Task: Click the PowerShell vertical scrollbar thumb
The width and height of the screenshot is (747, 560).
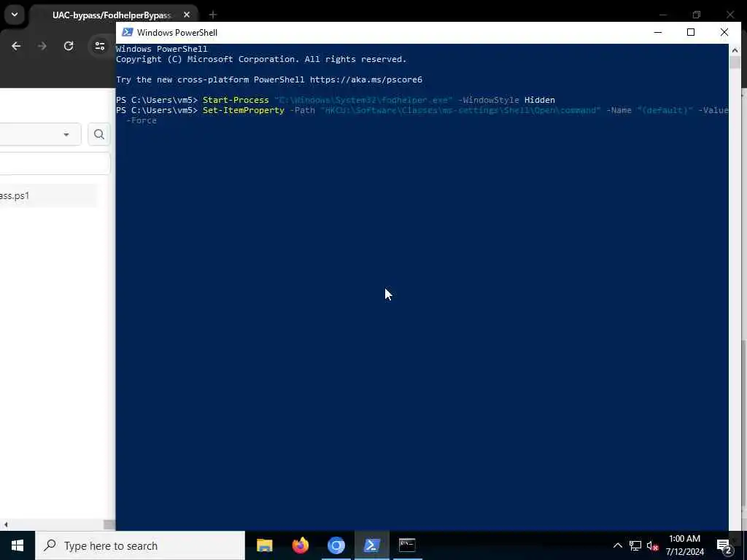Action: [x=735, y=63]
